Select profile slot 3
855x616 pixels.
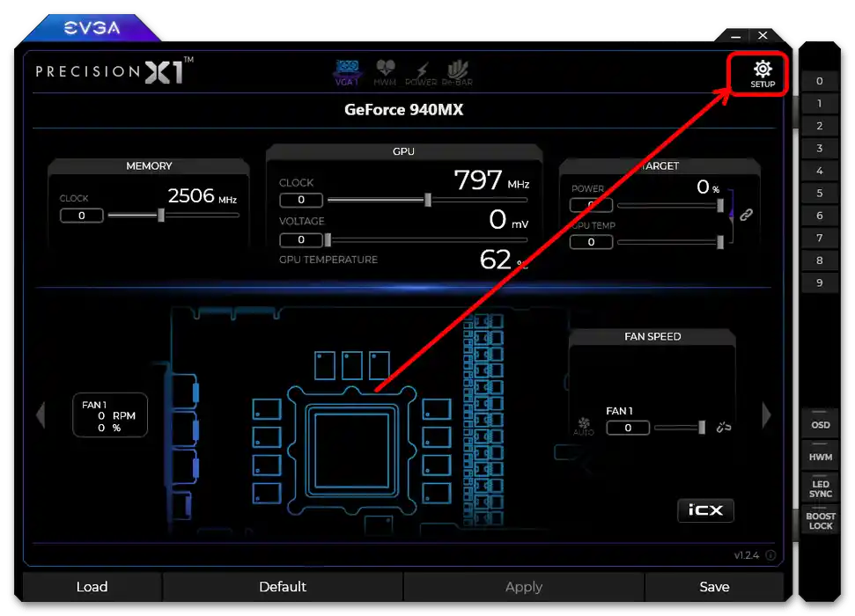(820, 148)
